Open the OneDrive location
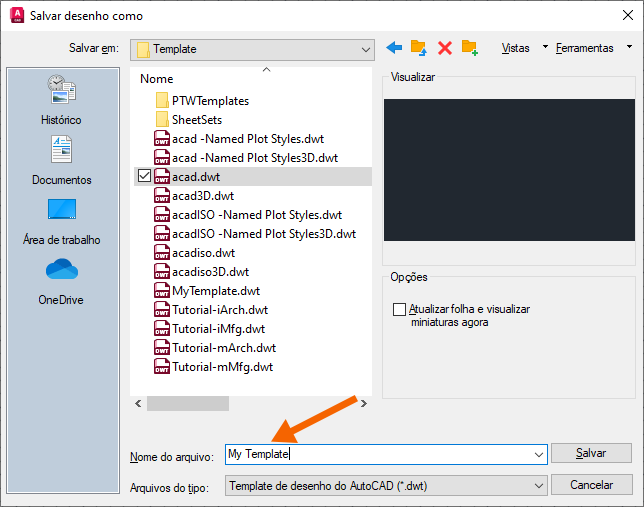 61,282
